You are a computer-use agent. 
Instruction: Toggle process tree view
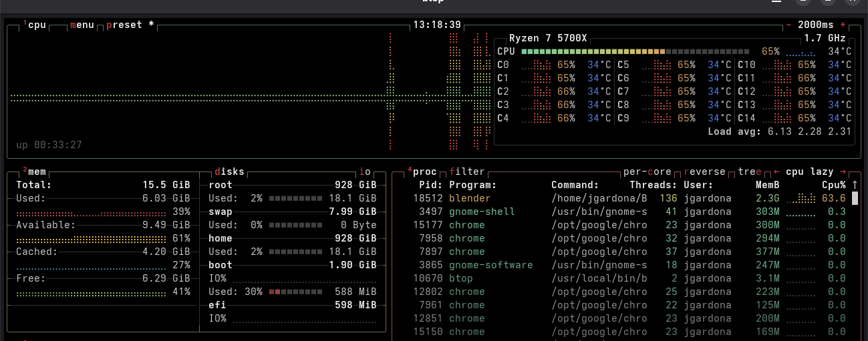[749, 172]
